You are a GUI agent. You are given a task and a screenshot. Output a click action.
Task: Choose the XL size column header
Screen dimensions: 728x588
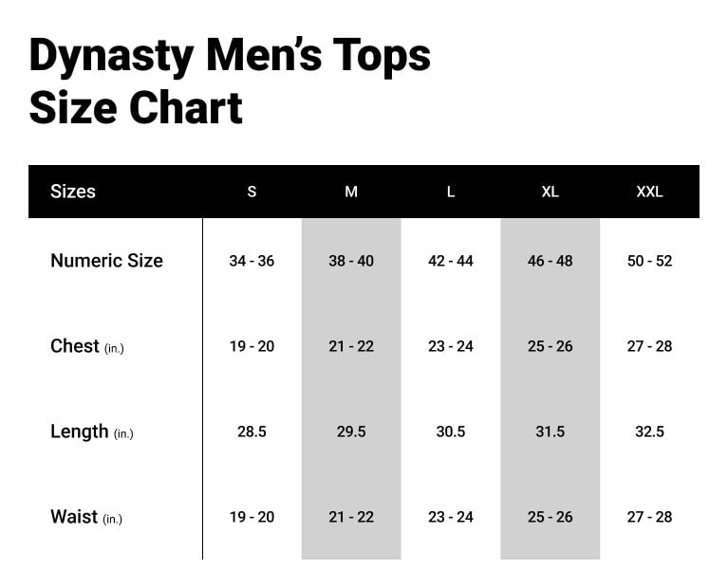pos(550,192)
